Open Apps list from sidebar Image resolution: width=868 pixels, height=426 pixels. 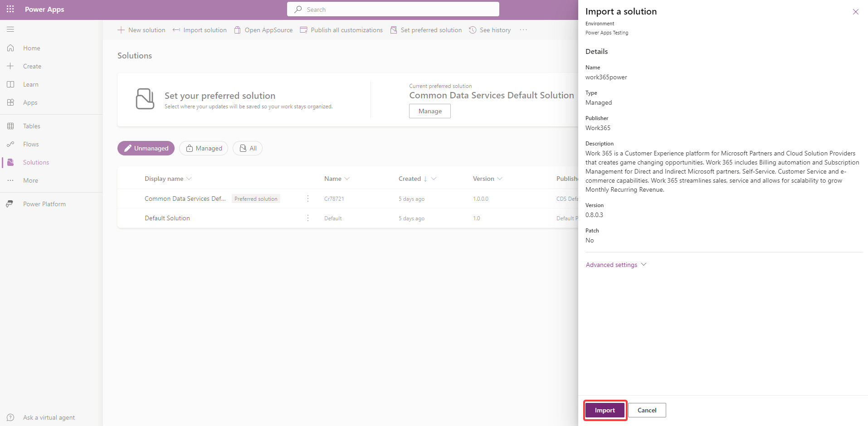tap(30, 102)
